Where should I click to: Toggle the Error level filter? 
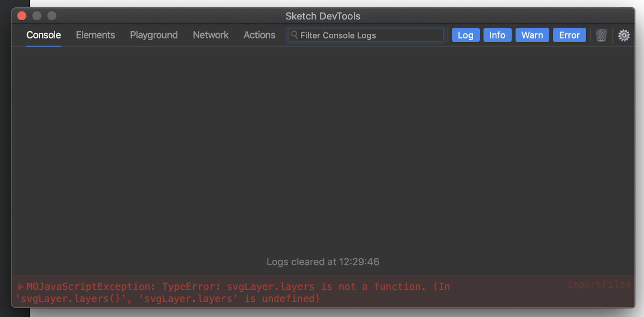point(569,35)
